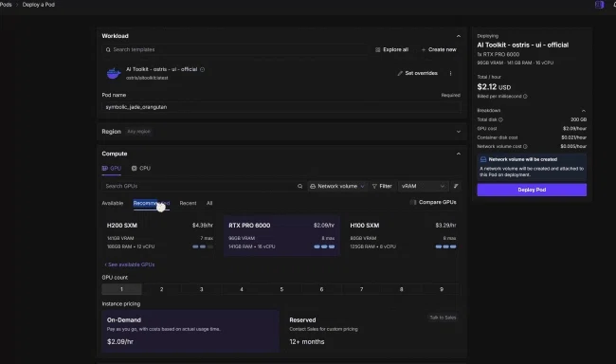Set GPU count to 2

161,289
